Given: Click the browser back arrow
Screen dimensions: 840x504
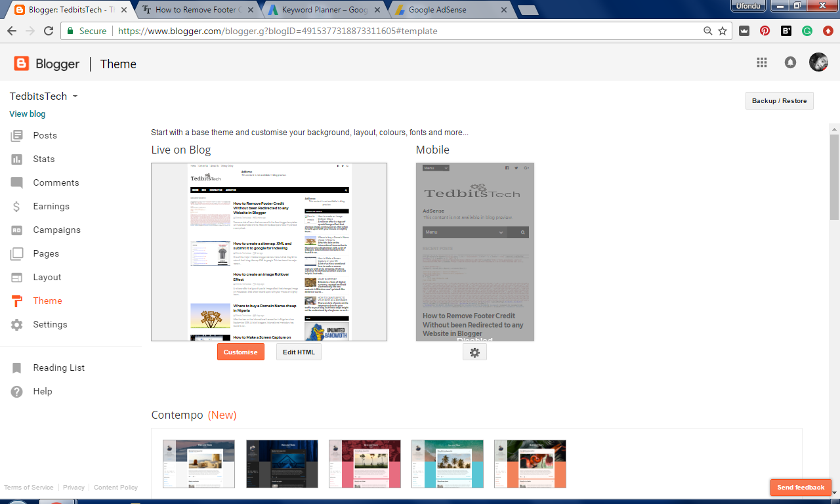Looking at the screenshot, I should (x=12, y=31).
